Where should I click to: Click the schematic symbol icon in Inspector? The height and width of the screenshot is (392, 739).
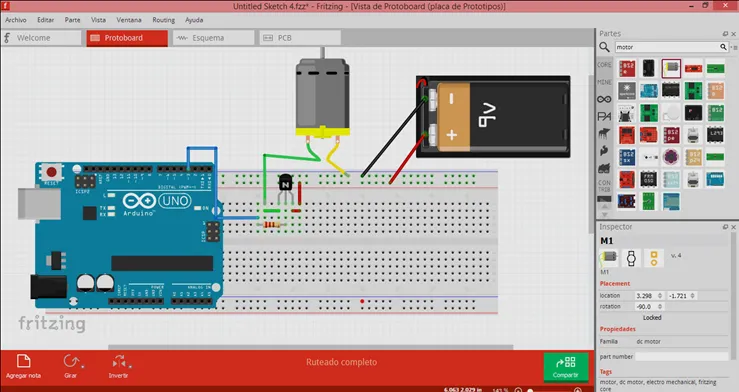tap(631, 258)
